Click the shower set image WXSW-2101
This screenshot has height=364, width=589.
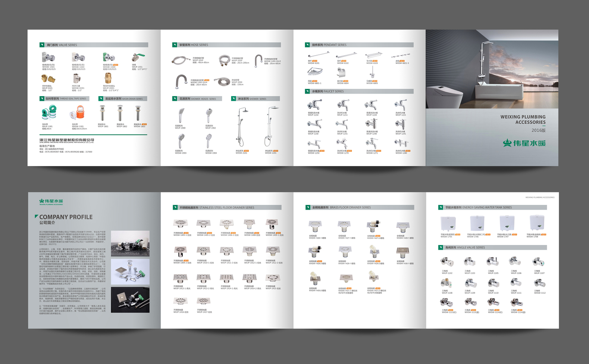point(241,127)
